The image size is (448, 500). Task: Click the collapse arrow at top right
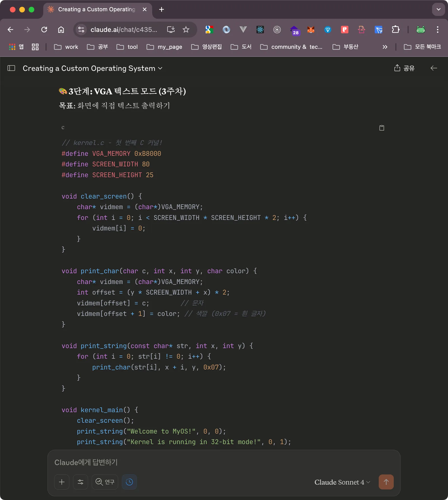tap(434, 68)
